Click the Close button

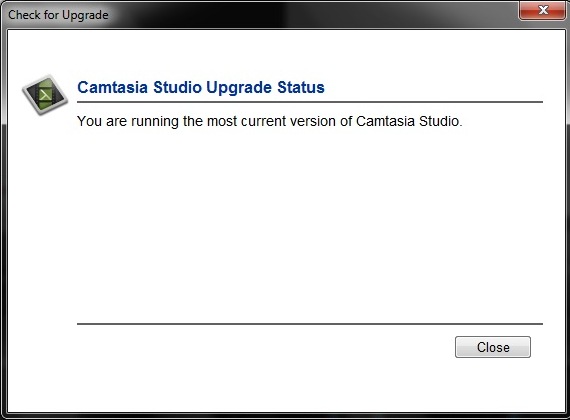[493, 347]
